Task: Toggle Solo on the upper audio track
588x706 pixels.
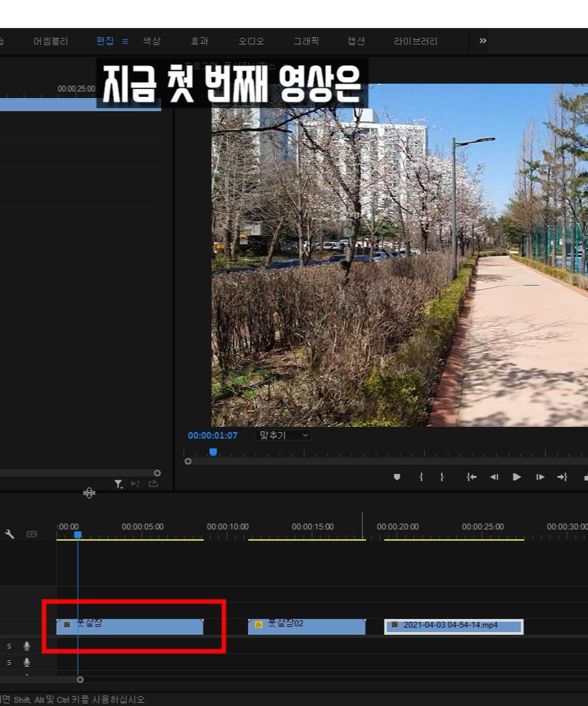Action: point(9,646)
